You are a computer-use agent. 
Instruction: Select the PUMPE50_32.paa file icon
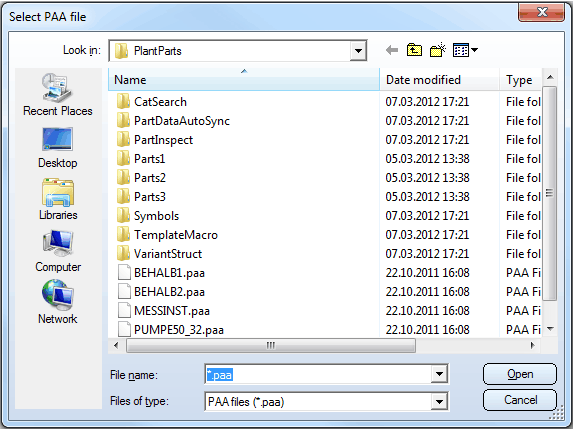coord(124,329)
